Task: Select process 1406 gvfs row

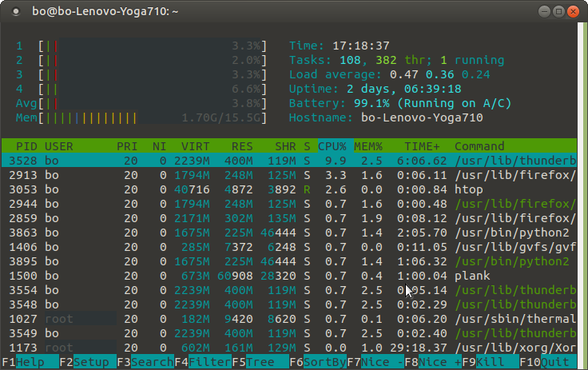Action: (289, 247)
